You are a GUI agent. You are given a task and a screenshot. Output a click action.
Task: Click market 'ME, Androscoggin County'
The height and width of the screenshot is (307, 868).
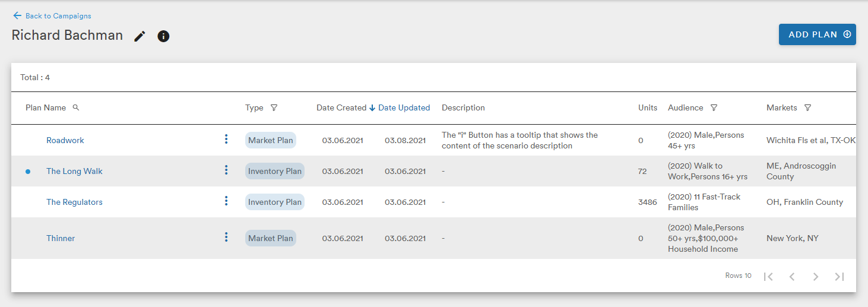coord(801,171)
